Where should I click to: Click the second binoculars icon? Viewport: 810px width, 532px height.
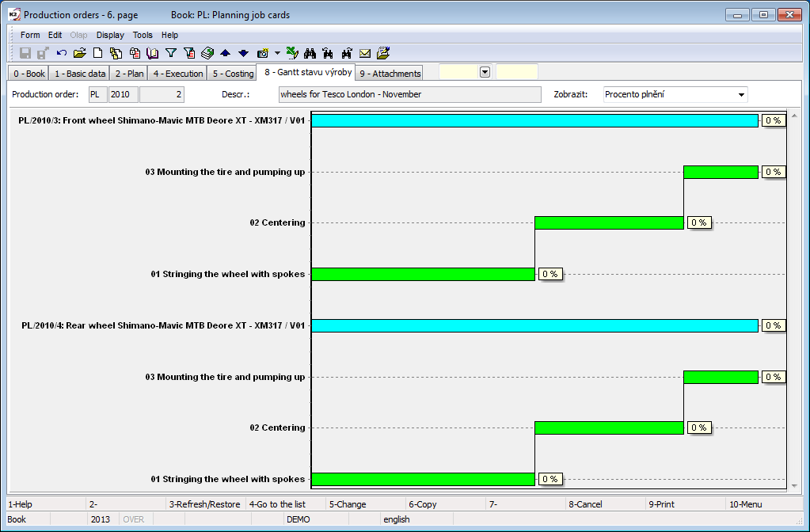(x=328, y=53)
